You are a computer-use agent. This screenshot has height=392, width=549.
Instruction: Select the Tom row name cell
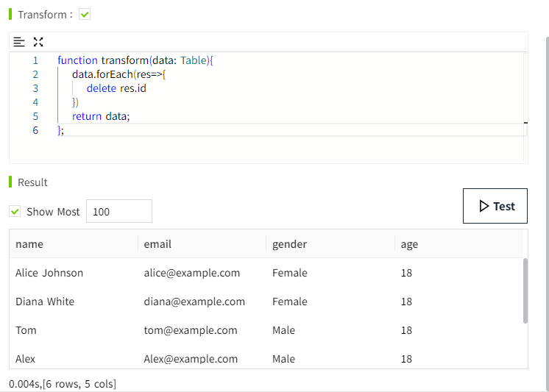[x=26, y=330]
